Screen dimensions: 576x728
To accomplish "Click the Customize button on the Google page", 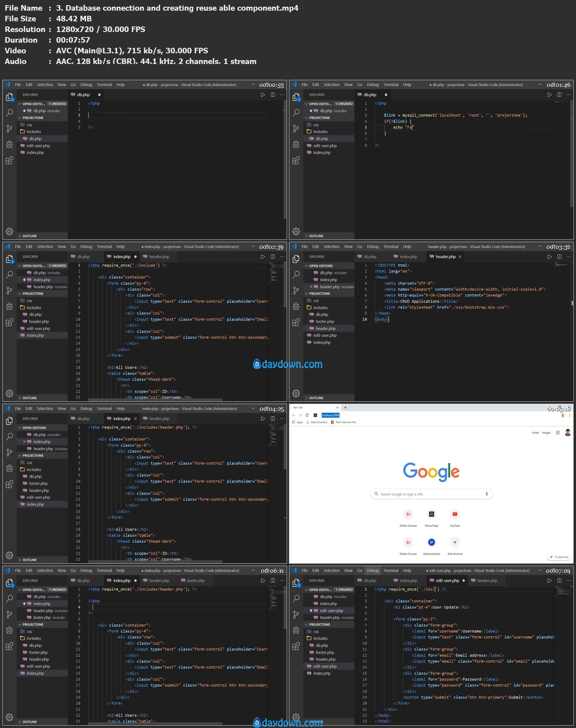I will [559, 557].
